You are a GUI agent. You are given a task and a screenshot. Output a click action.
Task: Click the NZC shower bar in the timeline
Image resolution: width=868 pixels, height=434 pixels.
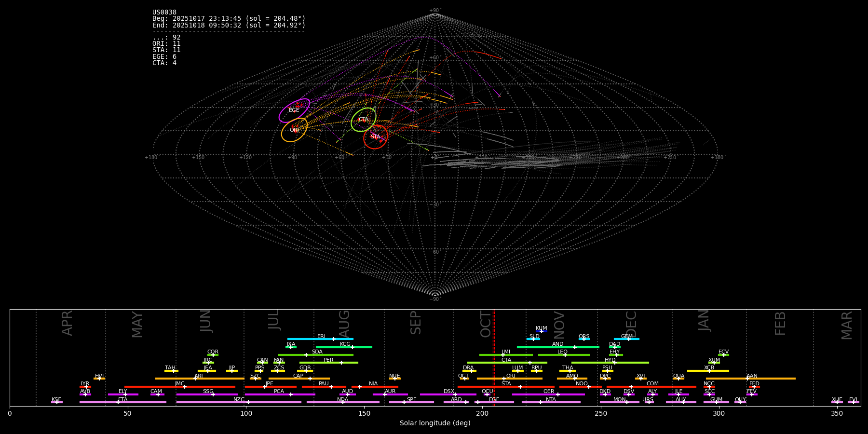[239, 402]
